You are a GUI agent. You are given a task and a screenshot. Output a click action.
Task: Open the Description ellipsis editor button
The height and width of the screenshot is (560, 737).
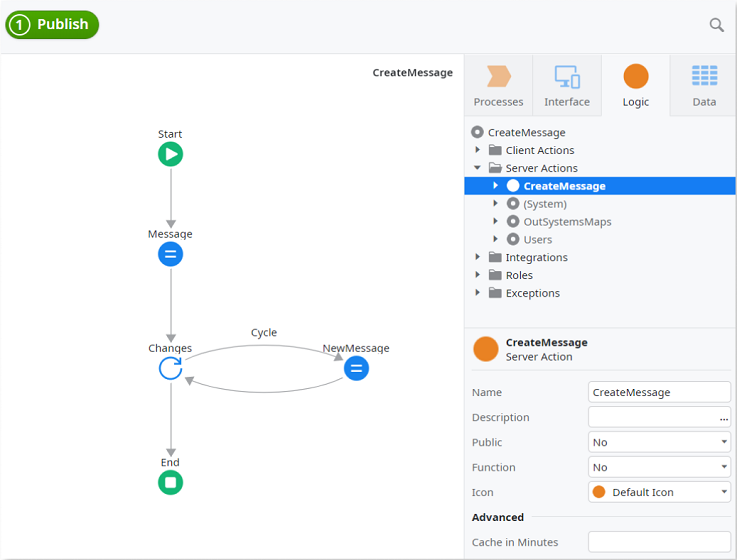click(724, 418)
